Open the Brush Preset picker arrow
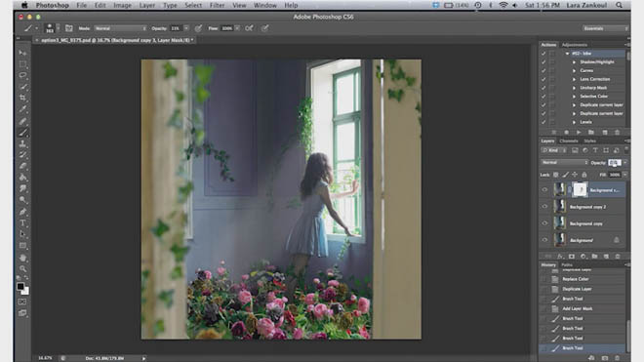The width and height of the screenshot is (644, 362). 58,28
